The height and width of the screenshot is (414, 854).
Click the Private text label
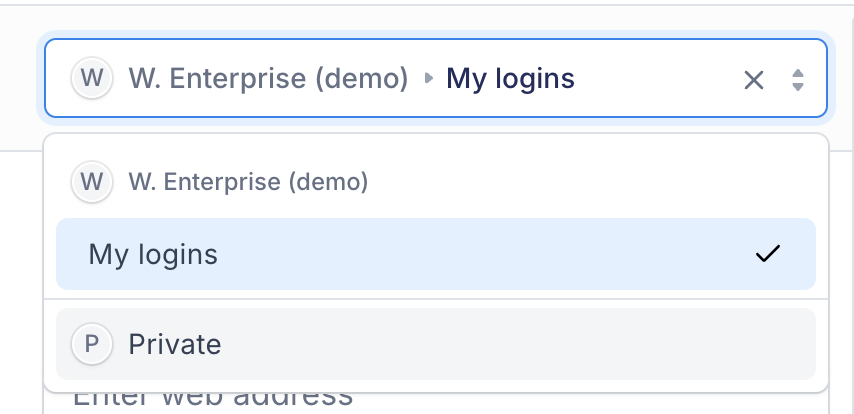coord(175,344)
